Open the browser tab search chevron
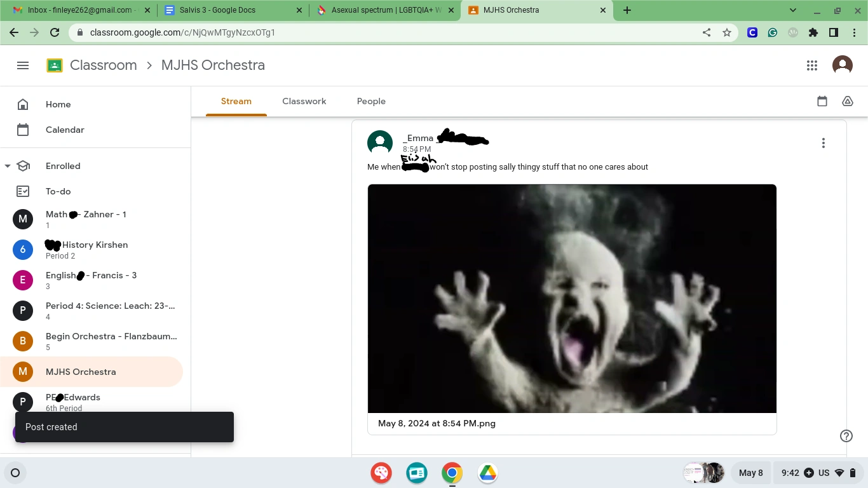This screenshot has width=868, height=488. tap(792, 10)
